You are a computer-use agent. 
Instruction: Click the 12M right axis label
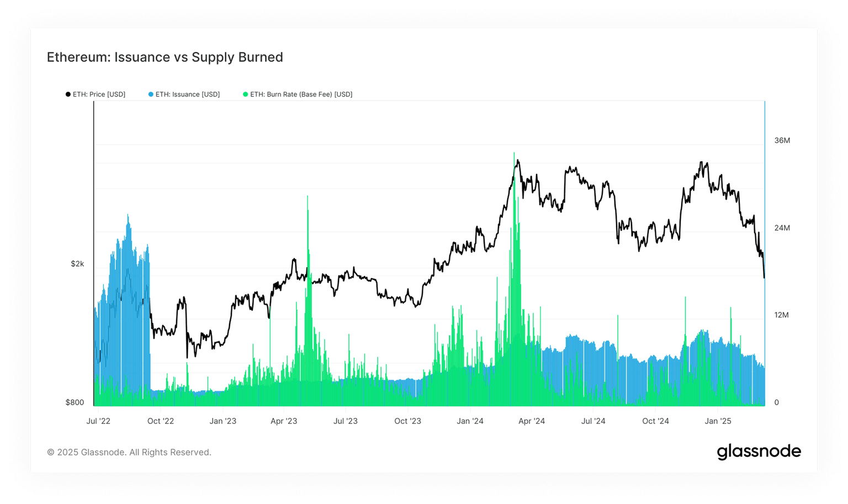click(x=781, y=315)
